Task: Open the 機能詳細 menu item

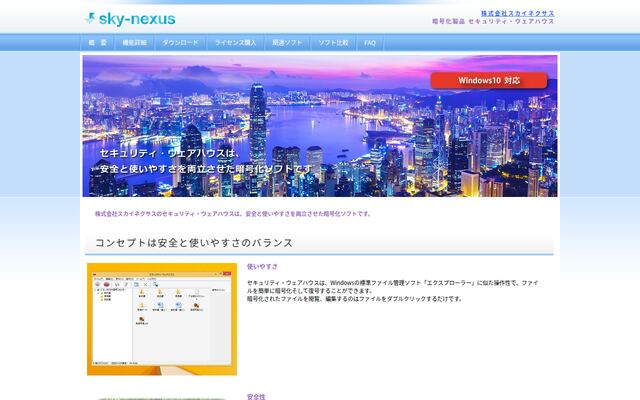Action: point(135,42)
